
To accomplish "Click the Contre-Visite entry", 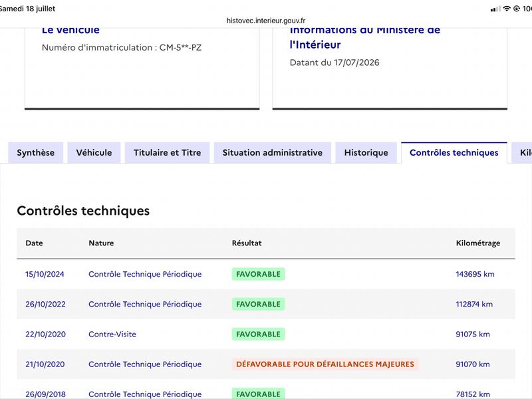I will 112,334.
